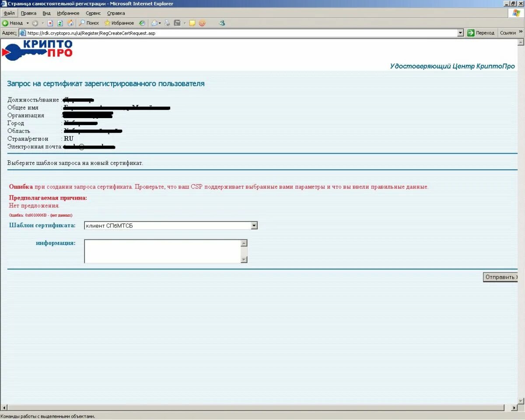
Task: Click the 'Электронная почта' label
Action: click(x=34, y=147)
